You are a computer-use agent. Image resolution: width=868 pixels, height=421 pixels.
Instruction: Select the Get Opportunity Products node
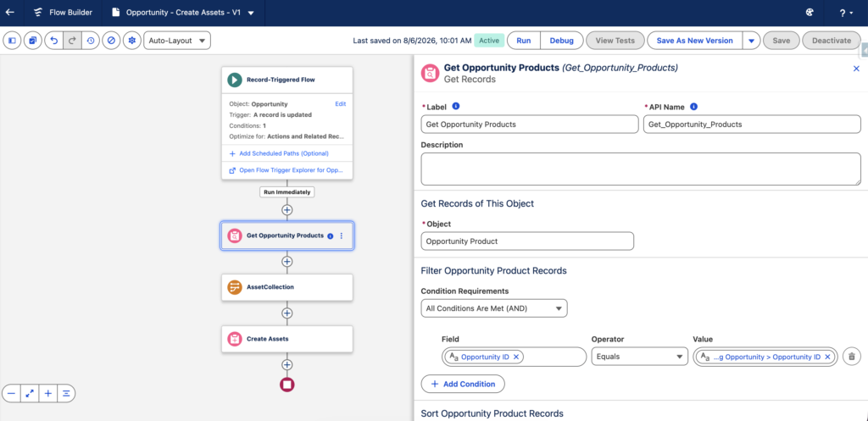click(287, 235)
